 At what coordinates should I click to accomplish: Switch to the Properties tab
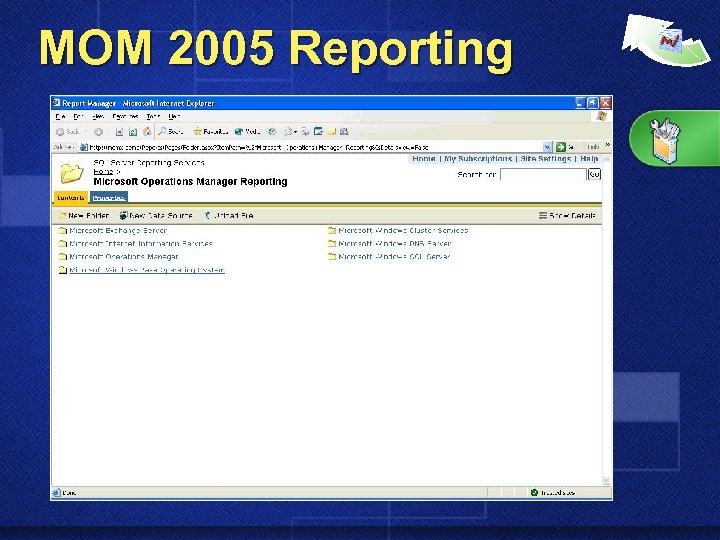[109, 198]
